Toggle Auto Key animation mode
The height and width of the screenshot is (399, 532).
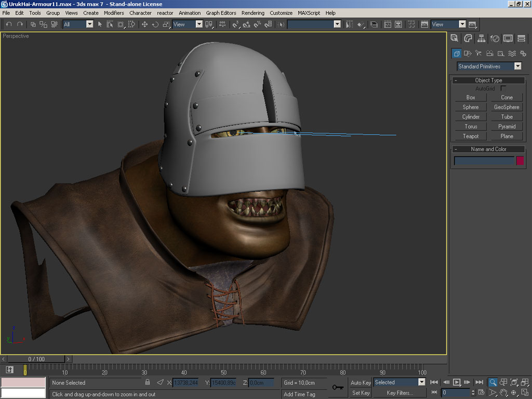(361, 382)
